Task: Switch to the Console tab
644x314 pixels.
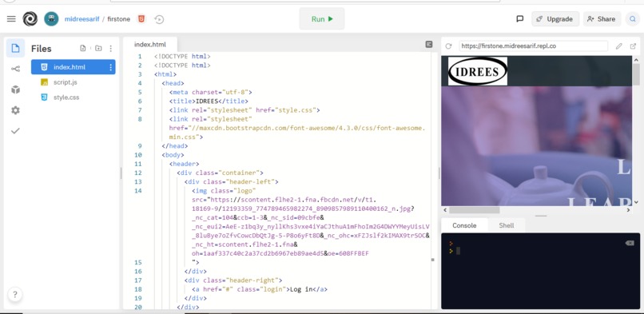Action: pos(464,225)
